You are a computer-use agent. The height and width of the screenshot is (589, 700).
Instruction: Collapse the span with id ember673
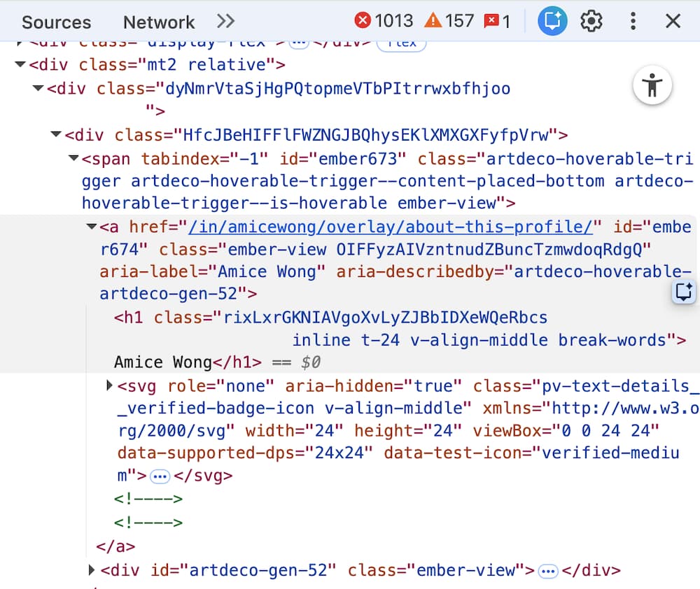point(73,159)
